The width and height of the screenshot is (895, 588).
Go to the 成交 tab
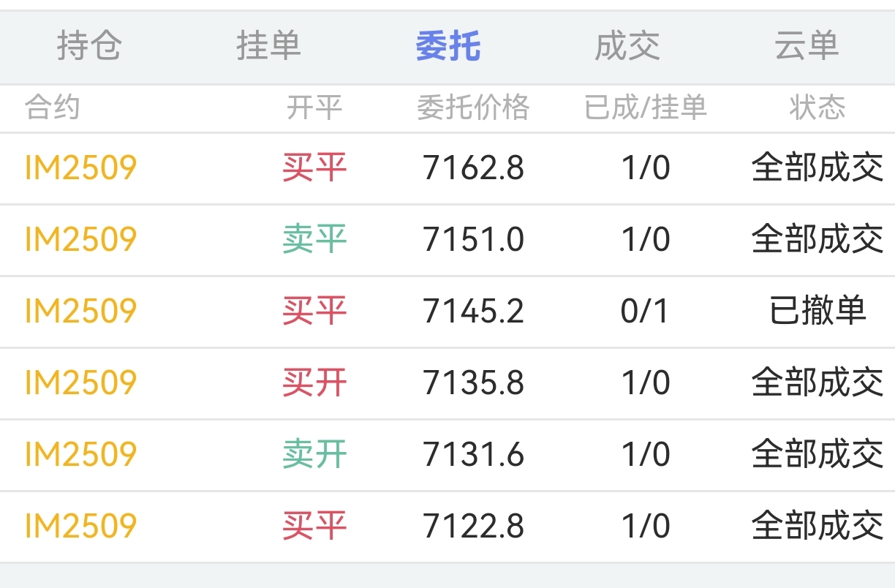coord(627,46)
